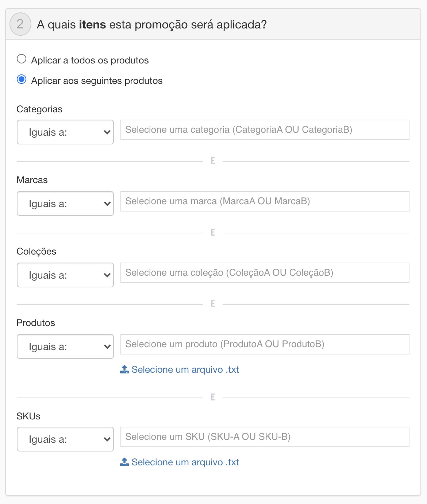Focus the 'Selecione um SKU' input field
427x504 pixels.
pyautogui.click(x=265, y=437)
